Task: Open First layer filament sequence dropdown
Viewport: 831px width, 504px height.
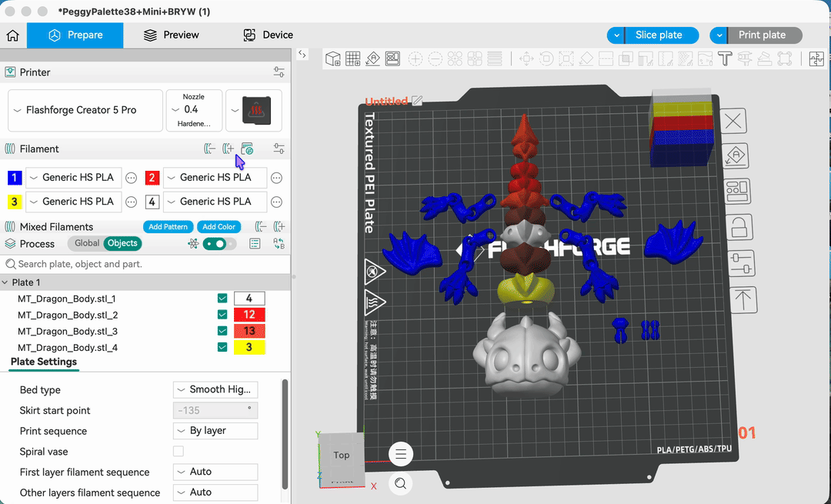Action: coord(215,472)
